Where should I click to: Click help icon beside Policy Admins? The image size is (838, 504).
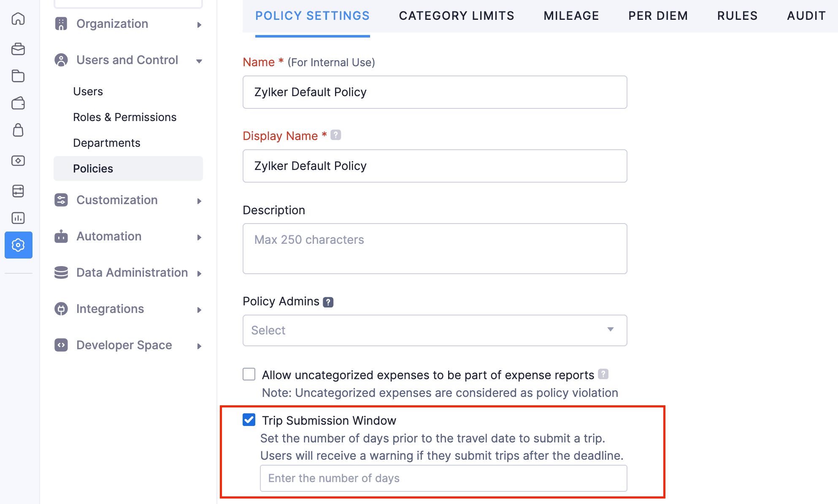pos(328,302)
